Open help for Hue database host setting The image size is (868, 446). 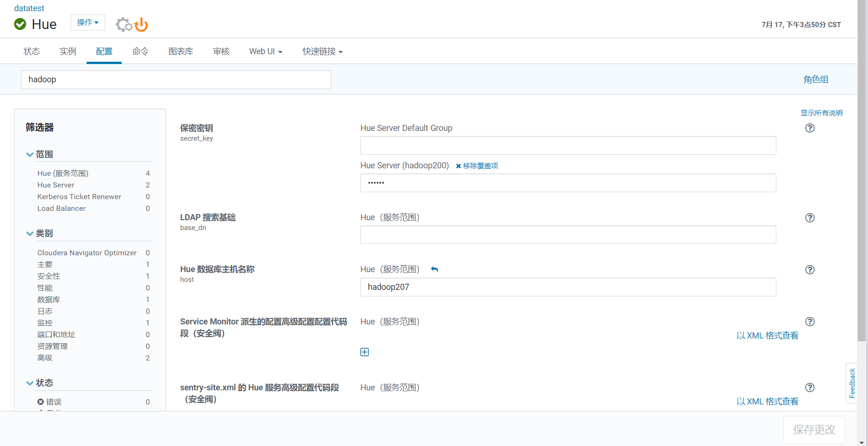click(x=810, y=270)
